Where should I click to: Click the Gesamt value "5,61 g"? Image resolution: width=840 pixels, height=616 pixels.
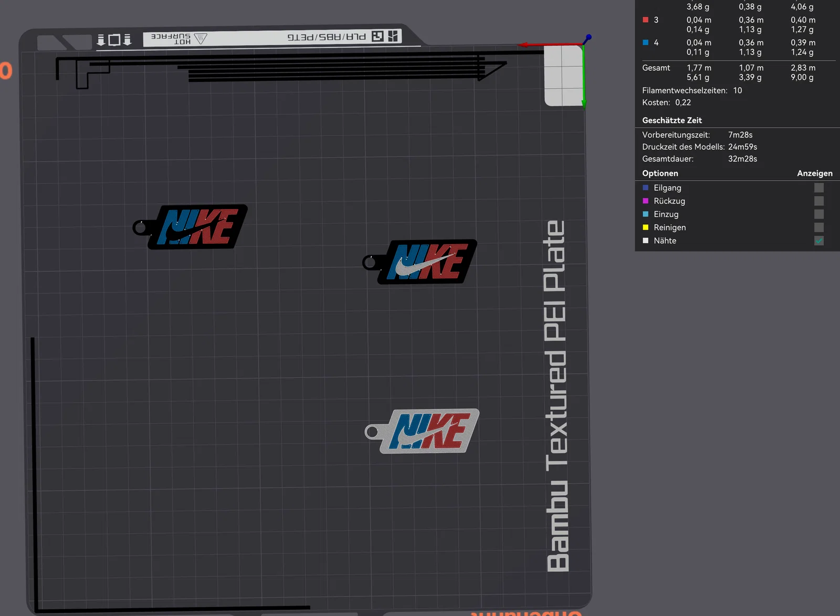click(x=698, y=77)
